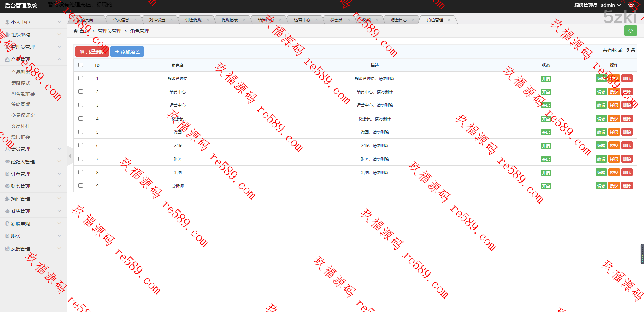This screenshot has height=312, width=644.
Task: Collapse the 产品管理 sidebar menu
Action: coord(34,59)
